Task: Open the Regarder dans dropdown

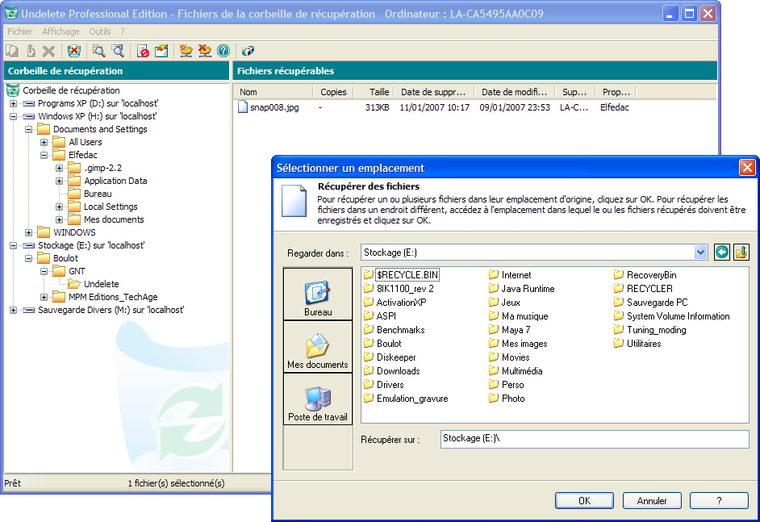Action: 700,253
